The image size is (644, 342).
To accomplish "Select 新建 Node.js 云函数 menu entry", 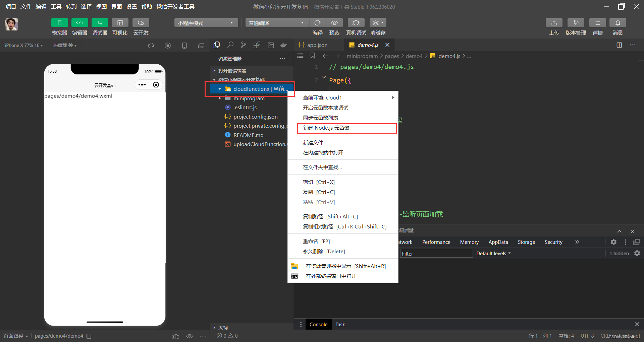I will point(343,128).
